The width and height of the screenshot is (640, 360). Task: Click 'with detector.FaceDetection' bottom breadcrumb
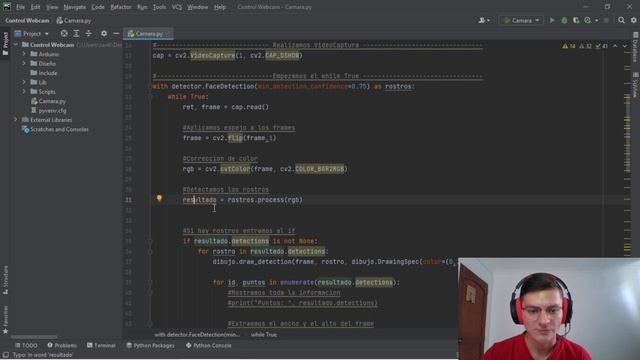click(197, 335)
